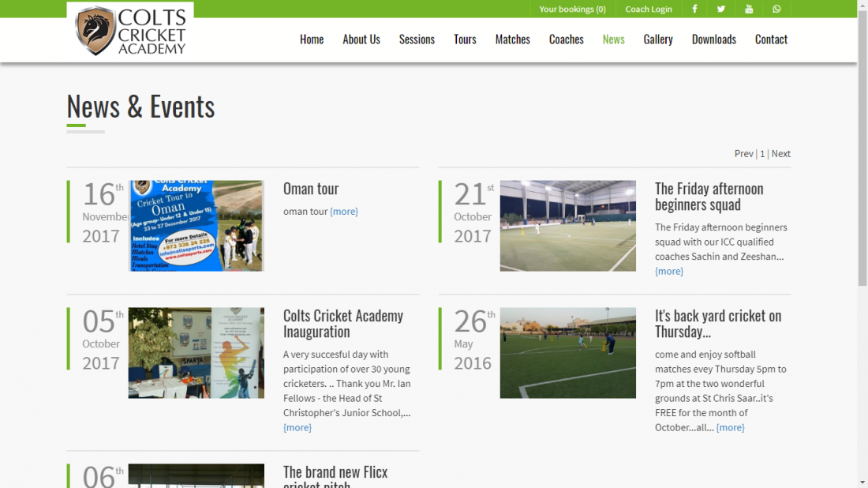View Your bookings (0)

click(572, 9)
